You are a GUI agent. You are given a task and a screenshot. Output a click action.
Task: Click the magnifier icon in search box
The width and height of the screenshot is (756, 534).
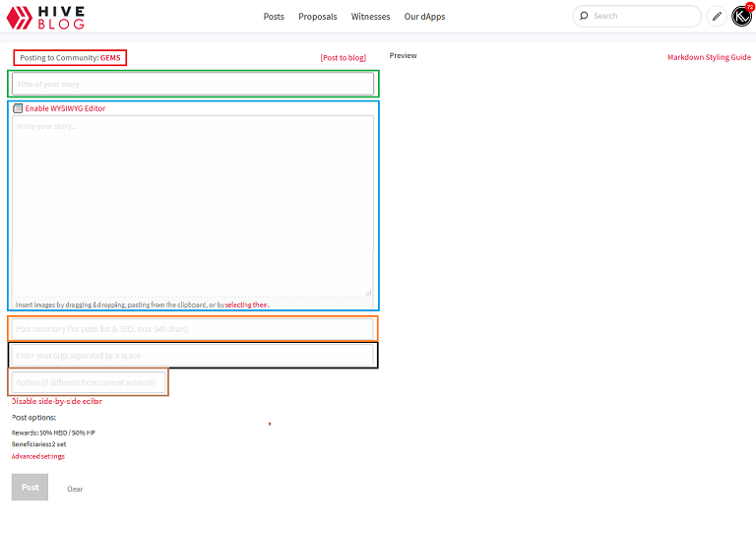(584, 16)
